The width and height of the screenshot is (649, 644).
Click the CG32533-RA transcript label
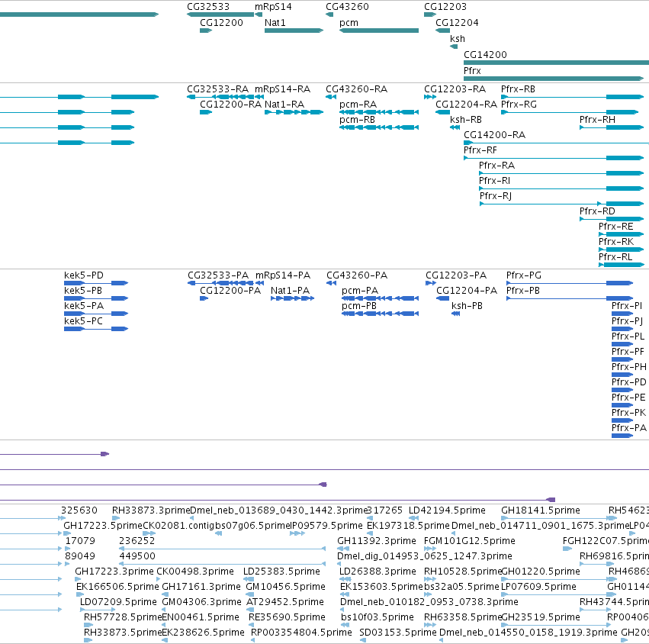(x=217, y=89)
